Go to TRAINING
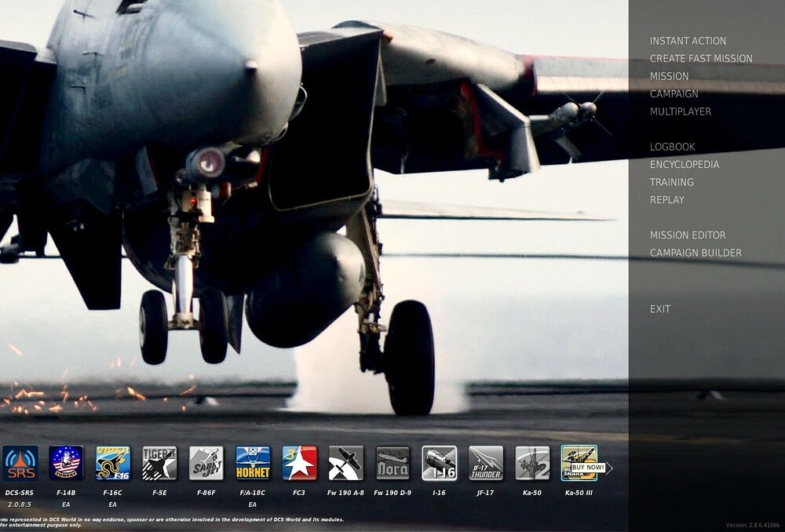This screenshot has height=532, width=785. pyautogui.click(x=672, y=182)
